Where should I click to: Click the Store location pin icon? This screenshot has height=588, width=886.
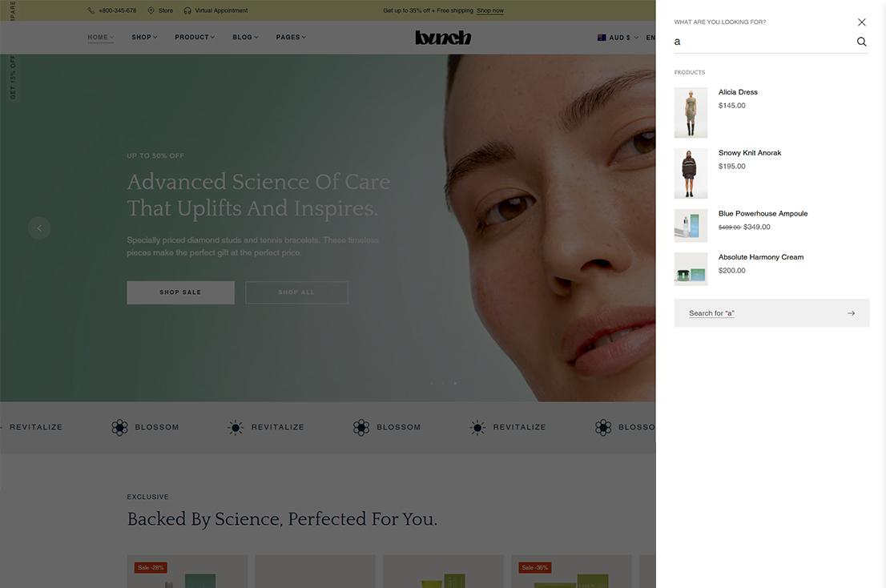click(x=151, y=11)
